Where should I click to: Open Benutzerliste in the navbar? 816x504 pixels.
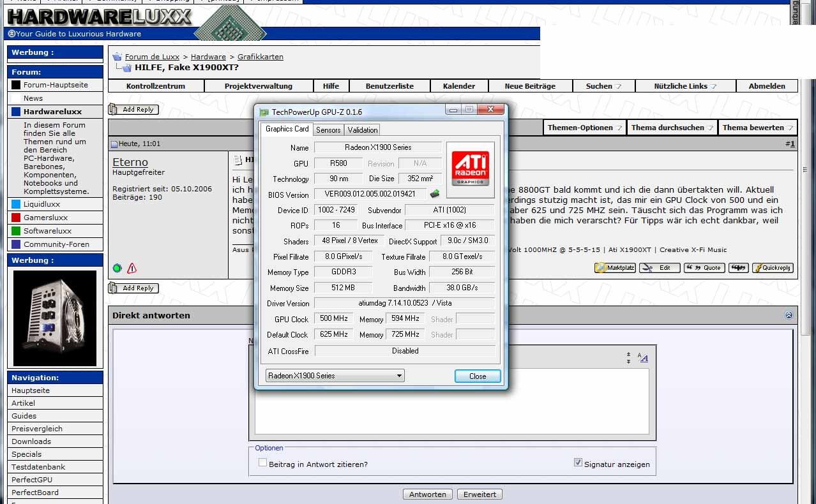click(x=389, y=86)
